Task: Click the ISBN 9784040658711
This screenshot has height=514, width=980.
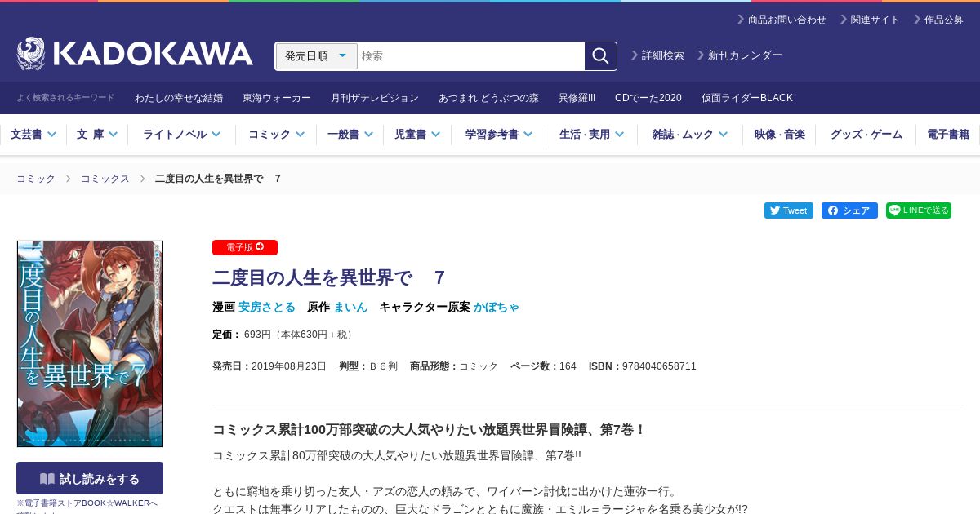Action: [659, 366]
